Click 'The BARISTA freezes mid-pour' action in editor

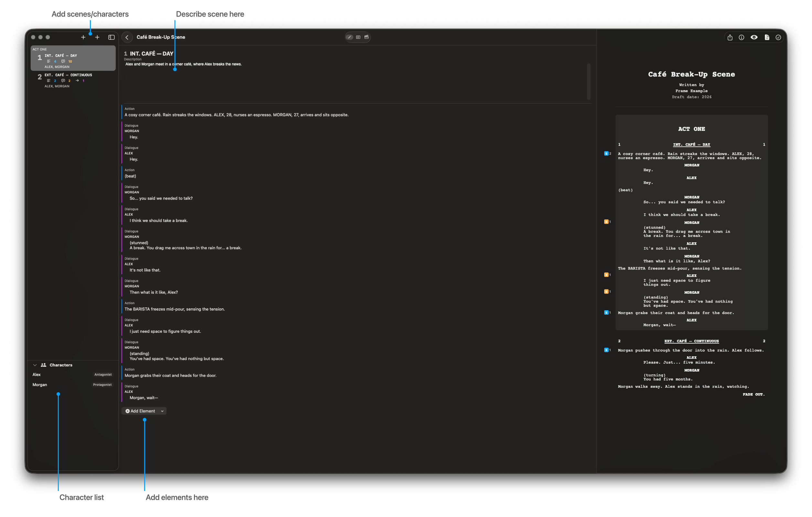175,309
